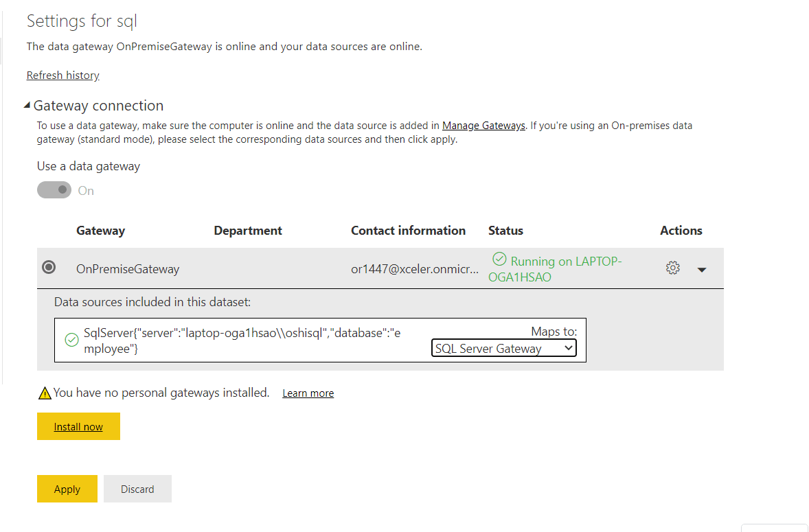Open the Manage Gateways link
The image size is (809, 532).
coord(483,125)
